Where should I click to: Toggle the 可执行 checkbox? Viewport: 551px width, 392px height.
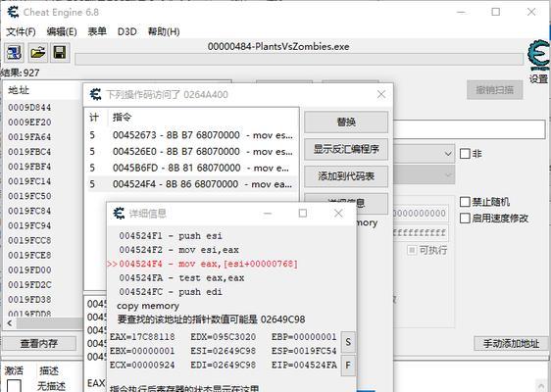(412, 250)
